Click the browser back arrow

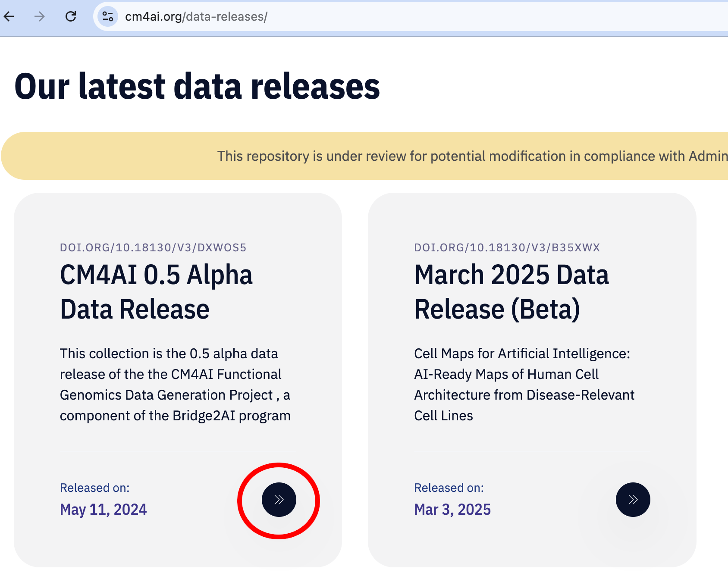(x=9, y=17)
